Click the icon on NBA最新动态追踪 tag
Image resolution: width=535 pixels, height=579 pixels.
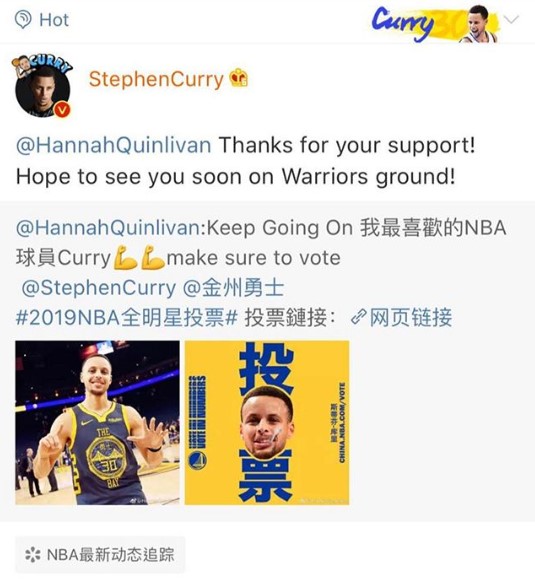33,555
